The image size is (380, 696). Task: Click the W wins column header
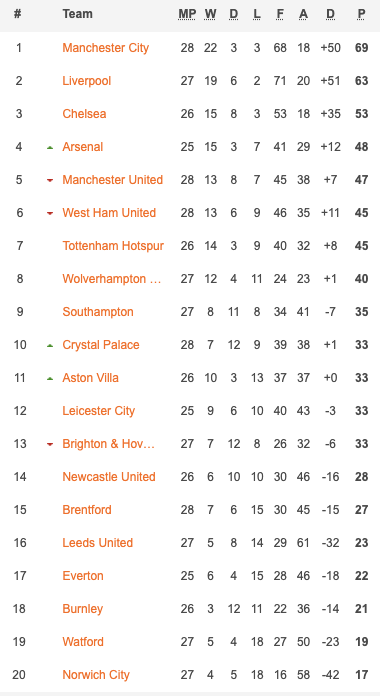pyautogui.click(x=210, y=14)
